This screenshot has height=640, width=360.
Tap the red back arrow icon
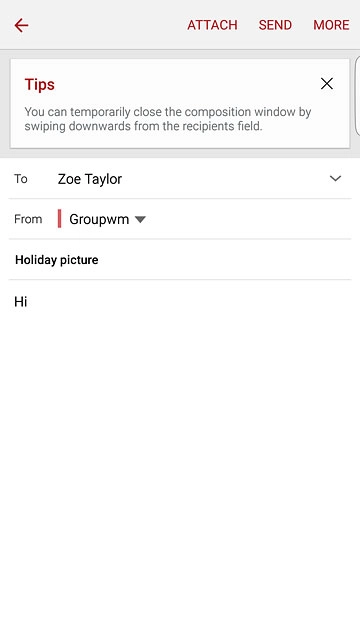pos(21,25)
